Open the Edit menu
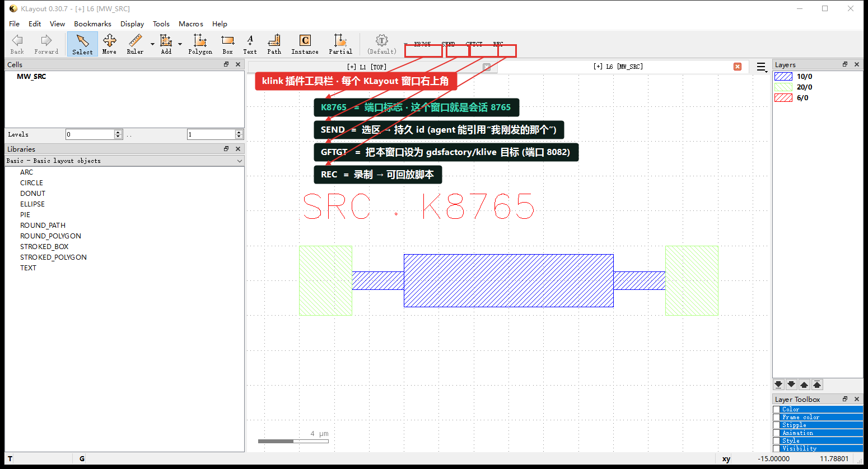 click(35, 24)
